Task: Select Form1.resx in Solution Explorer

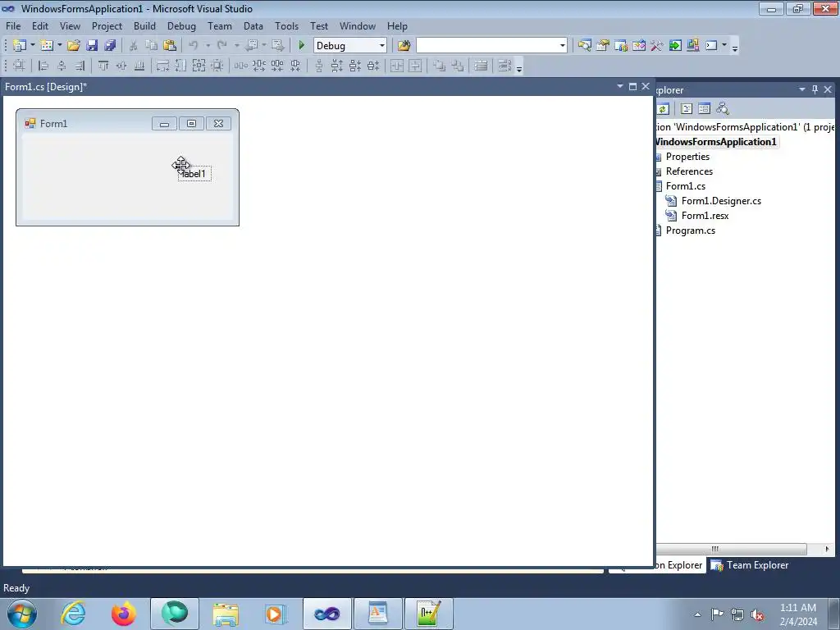Action: pyautogui.click(x=705, y=216)
